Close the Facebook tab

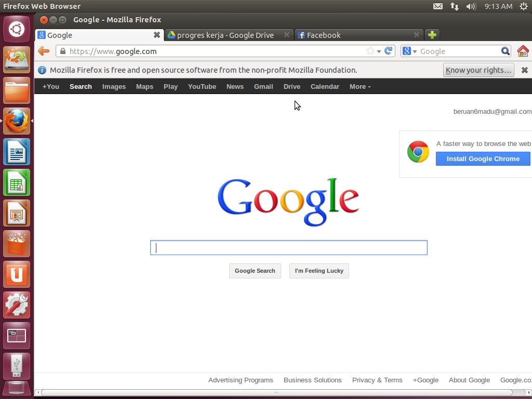pyautogui.click(x=417, y=35)
